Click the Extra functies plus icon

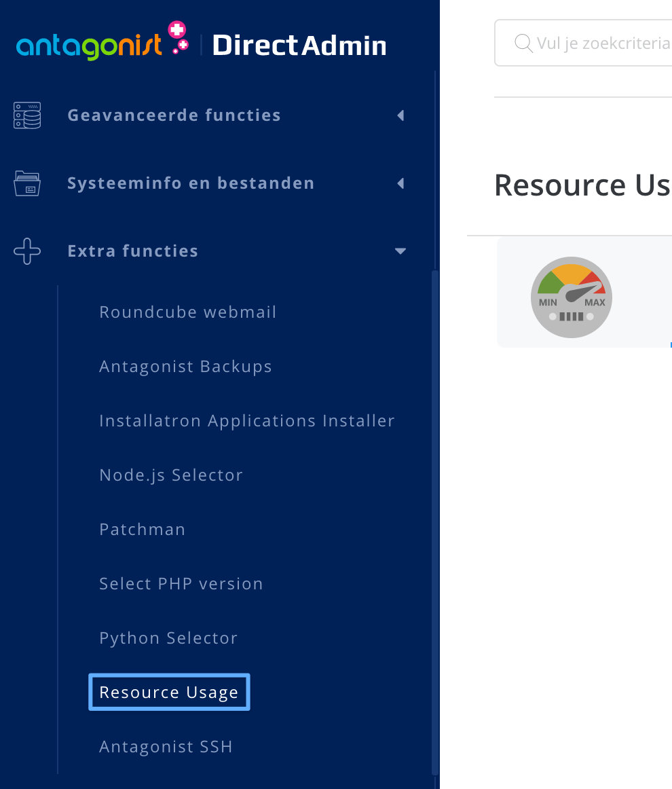(27, 251)
